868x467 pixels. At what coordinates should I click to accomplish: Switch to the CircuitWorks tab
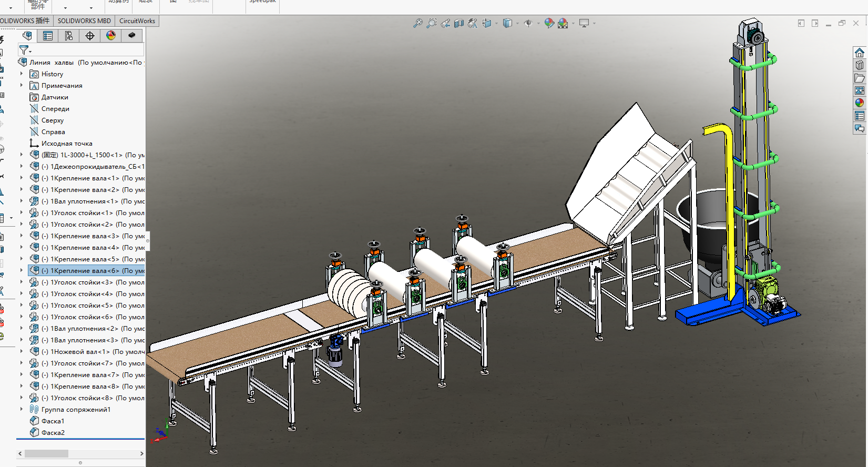137,21
